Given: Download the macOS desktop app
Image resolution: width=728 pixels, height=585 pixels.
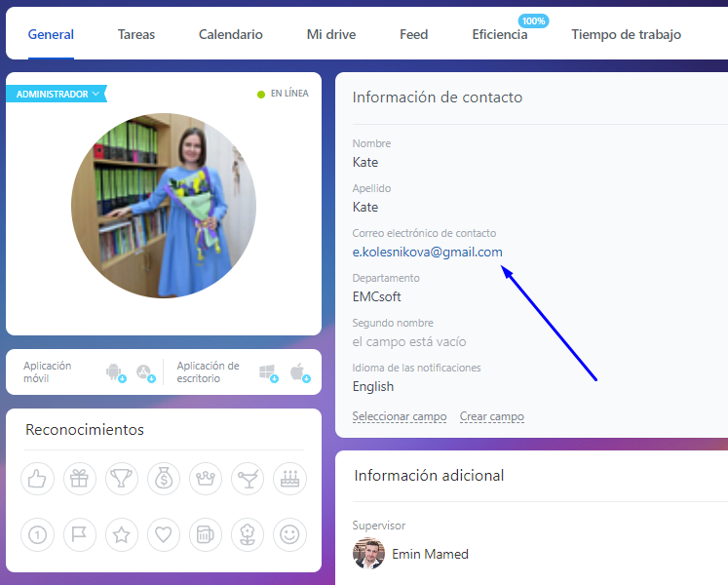Looking at the screenshot, I should click(299, 371).
